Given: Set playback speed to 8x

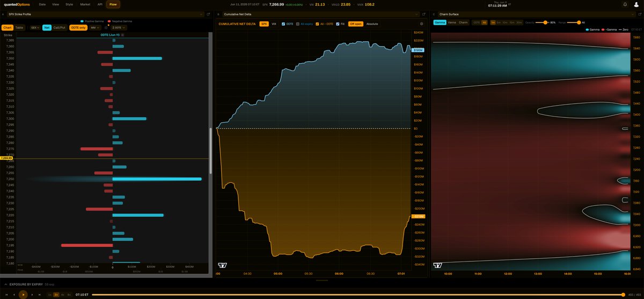Looking at the screenshot, I should 69,295.
